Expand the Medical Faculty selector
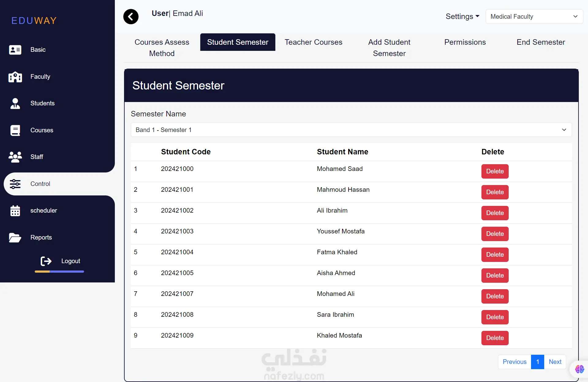588x382 pixels. click(x=534, y=17)
